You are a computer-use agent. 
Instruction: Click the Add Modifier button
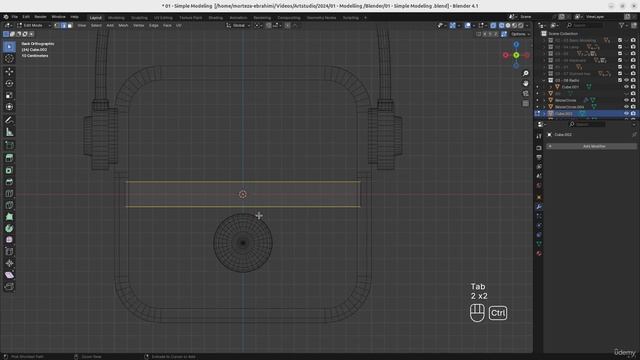(x=591, y=146)
